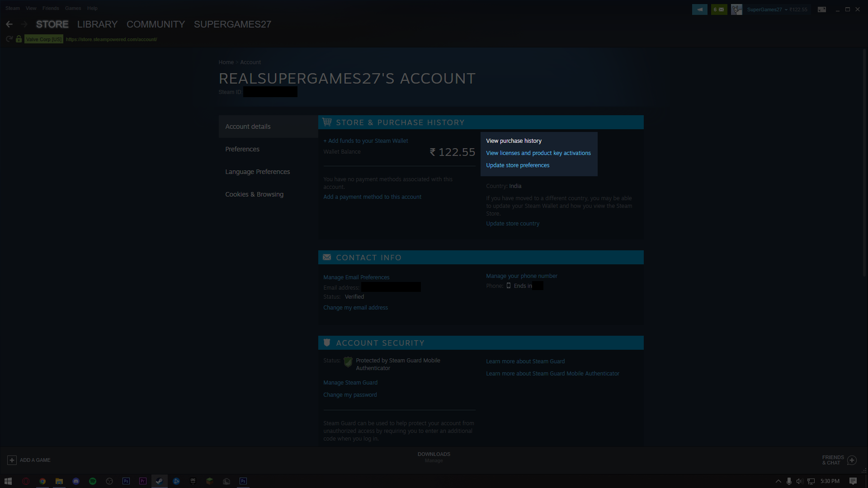Viewport: 868px width, 488px height.
Task: Open the Friends menu
Action: 51,8
